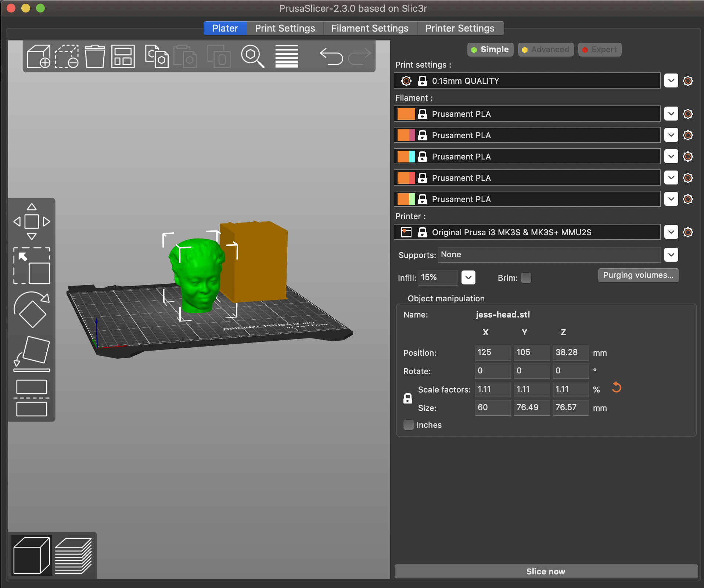Expand the Printer preset dropdown

[x=671, y=232]
